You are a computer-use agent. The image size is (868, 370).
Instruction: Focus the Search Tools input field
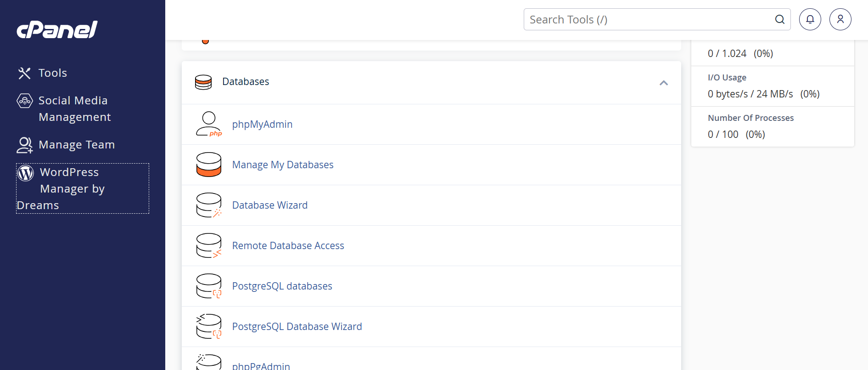pyautogui.click(x=647, y=20)
